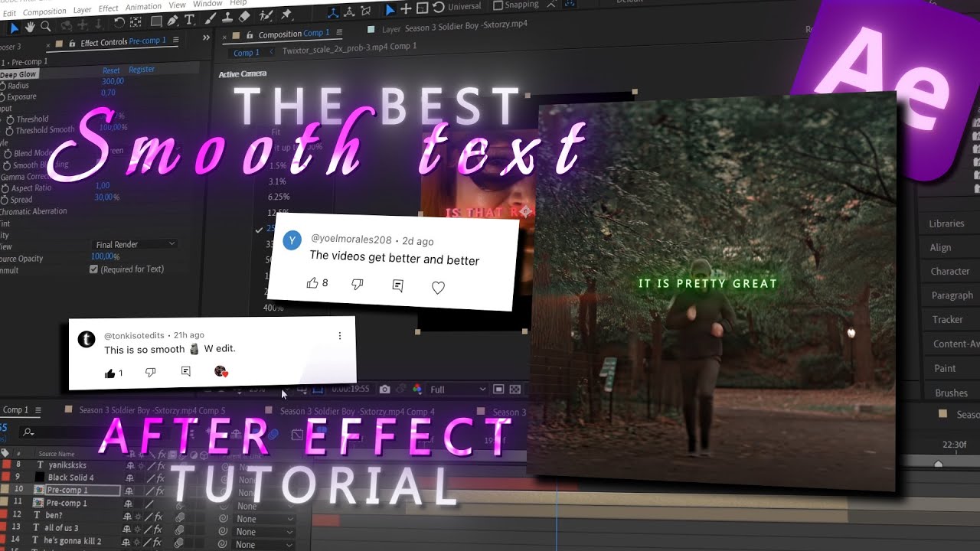Toggle the region of interest icon
Viewport: 980px width, 551px height.
point(498,390)
